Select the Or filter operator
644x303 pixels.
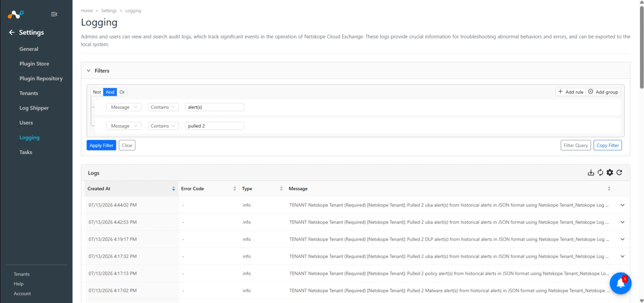tap(122, 92)
